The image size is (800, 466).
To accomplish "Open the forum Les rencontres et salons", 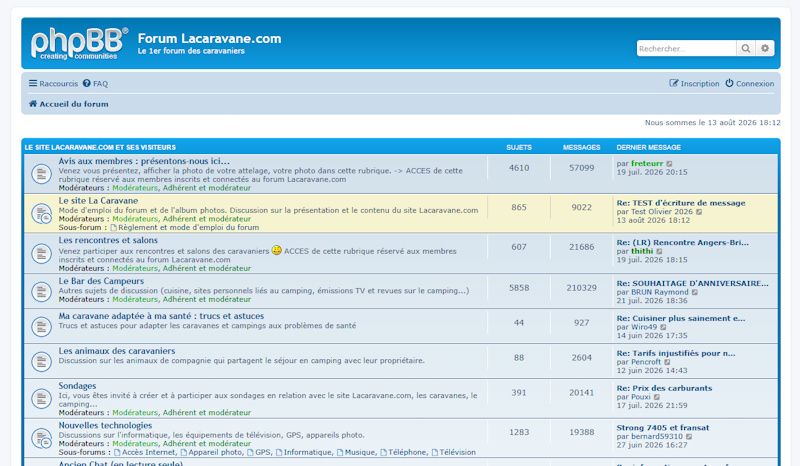I will (108, 240).
